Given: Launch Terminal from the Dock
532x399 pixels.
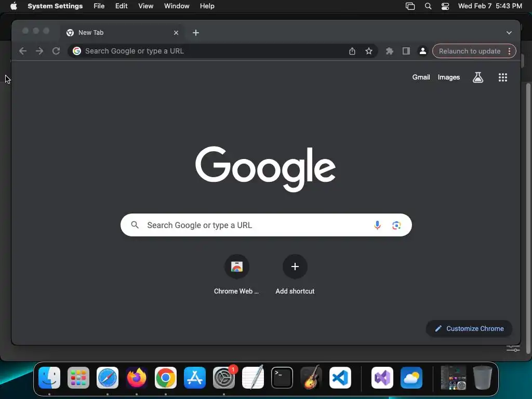Looking at the screenshot, I should [x=282, y=378].
